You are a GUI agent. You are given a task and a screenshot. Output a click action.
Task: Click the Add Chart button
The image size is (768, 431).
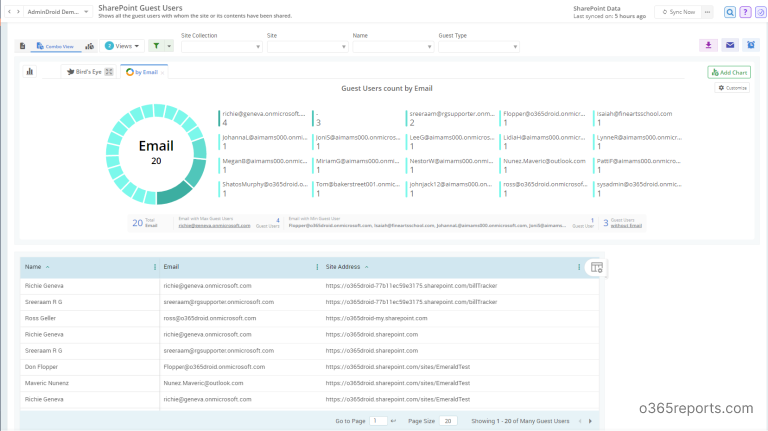point(729,72)
